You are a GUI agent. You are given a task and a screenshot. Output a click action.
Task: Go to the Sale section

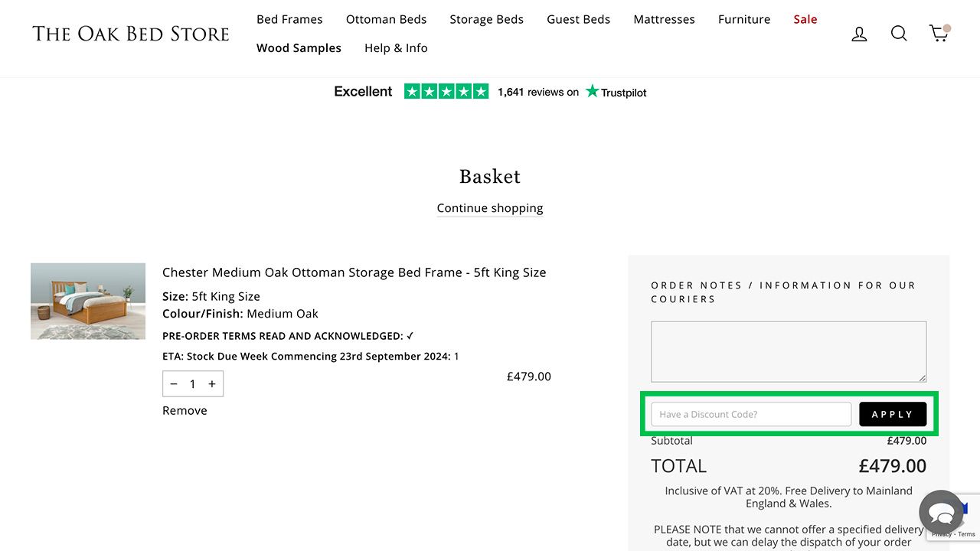(805, 19)
